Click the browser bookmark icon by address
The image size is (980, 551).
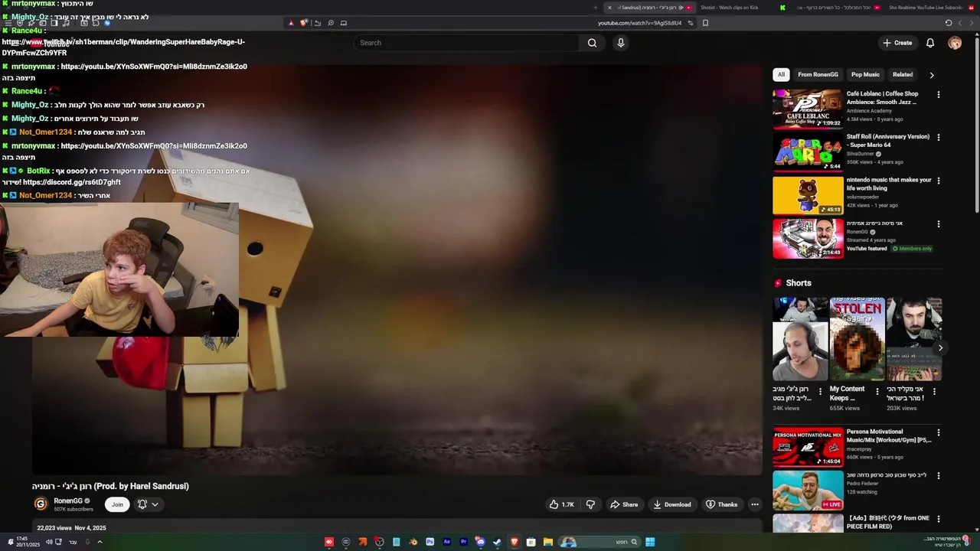click(x=705, y=23)
